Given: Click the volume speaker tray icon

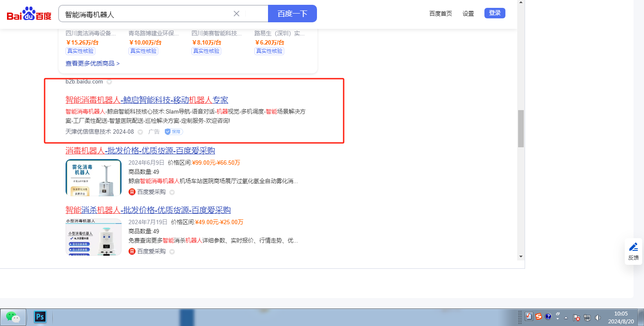Looking at the screenshot, I should point(598,318).
